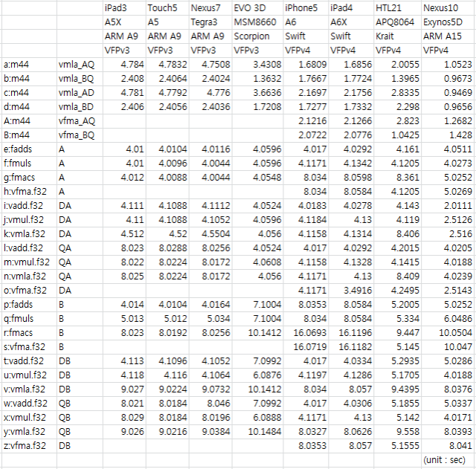Screen dimensions: 476x469
Task: Click the s:vfma.f32 row label
Action: click(x=29, y=347)
